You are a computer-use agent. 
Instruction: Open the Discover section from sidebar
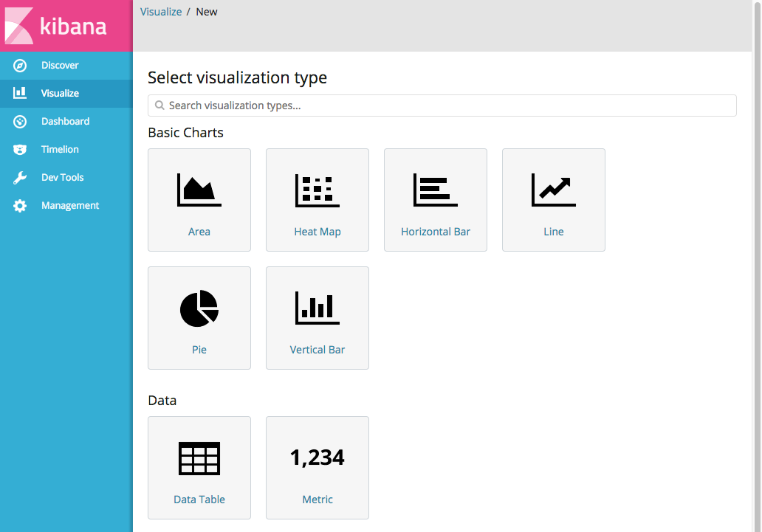tap(59, 65)
